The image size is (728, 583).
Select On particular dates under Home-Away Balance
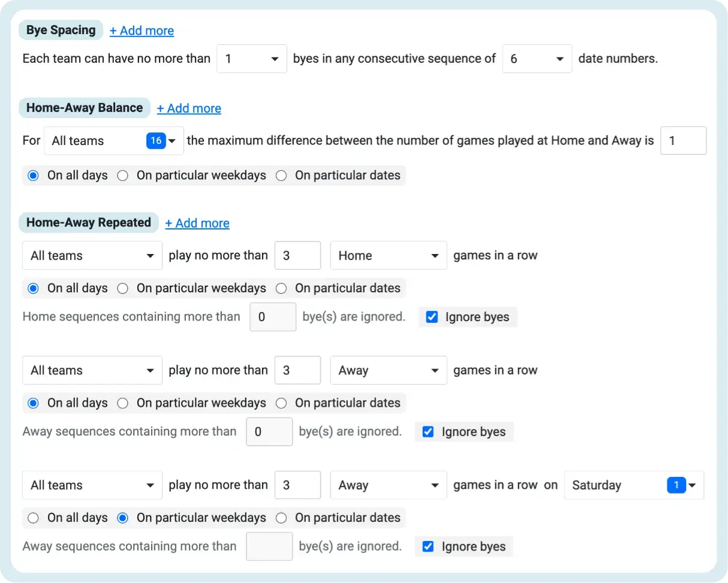click(338, 176)
